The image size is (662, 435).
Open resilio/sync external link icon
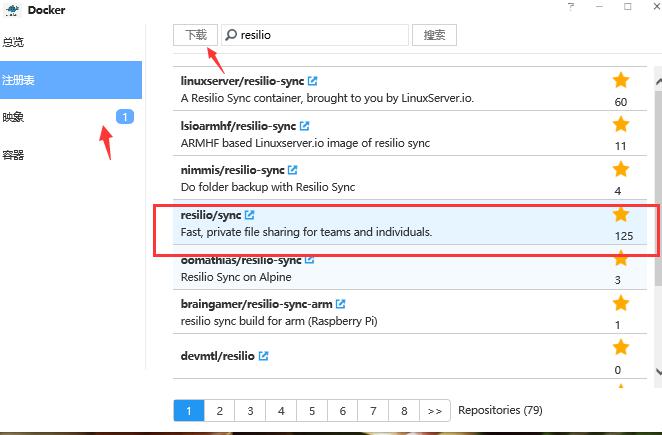point(250,215)
